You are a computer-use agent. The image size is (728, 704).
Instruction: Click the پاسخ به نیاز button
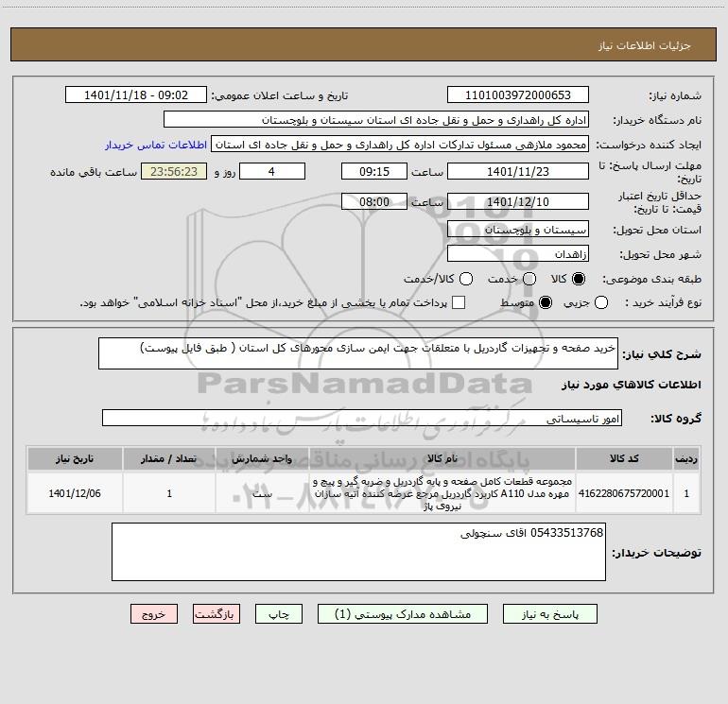(549, 614)
